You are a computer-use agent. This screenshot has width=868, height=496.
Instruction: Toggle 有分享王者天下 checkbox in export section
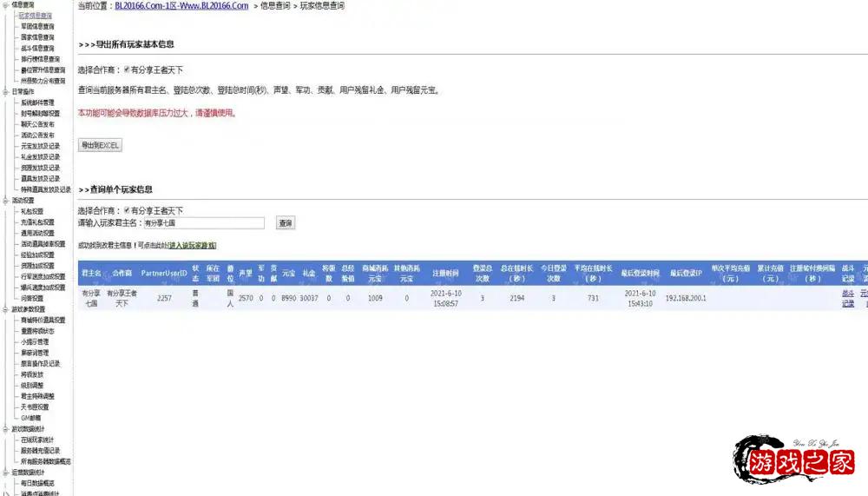tap(127, 69)
